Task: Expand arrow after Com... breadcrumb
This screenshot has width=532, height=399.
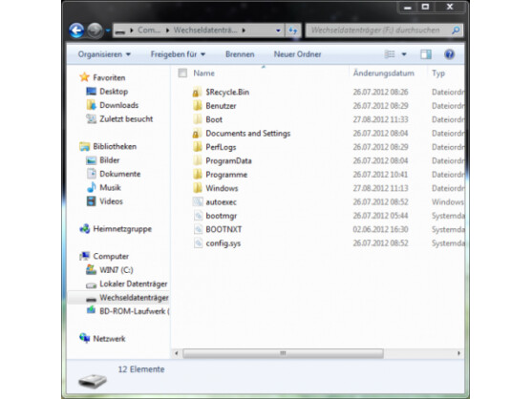Action: point(167,31)
